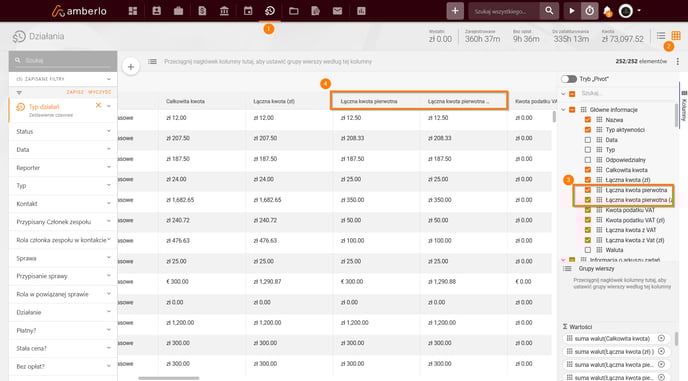This screenshot has height=381, width=688.
Task: Remove the suma walut(Łączna kwota (zł)) value
Action: [661, 352]
